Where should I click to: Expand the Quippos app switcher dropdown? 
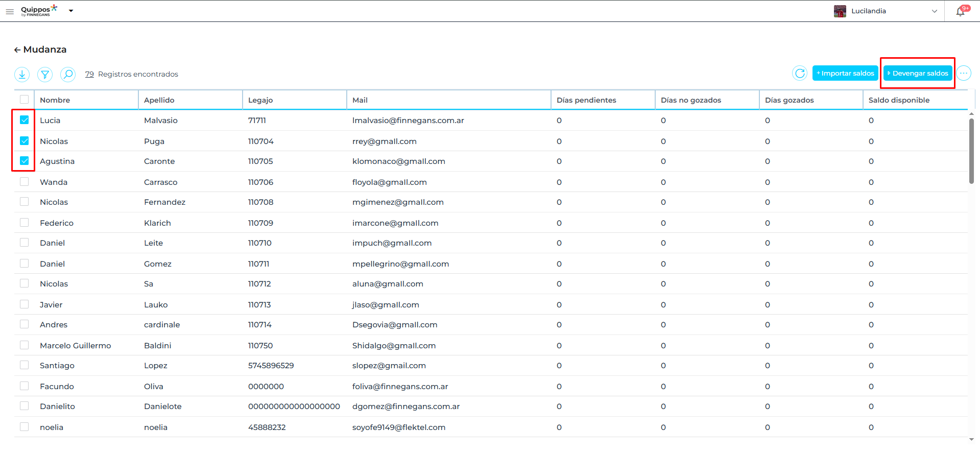click(71, 11)
